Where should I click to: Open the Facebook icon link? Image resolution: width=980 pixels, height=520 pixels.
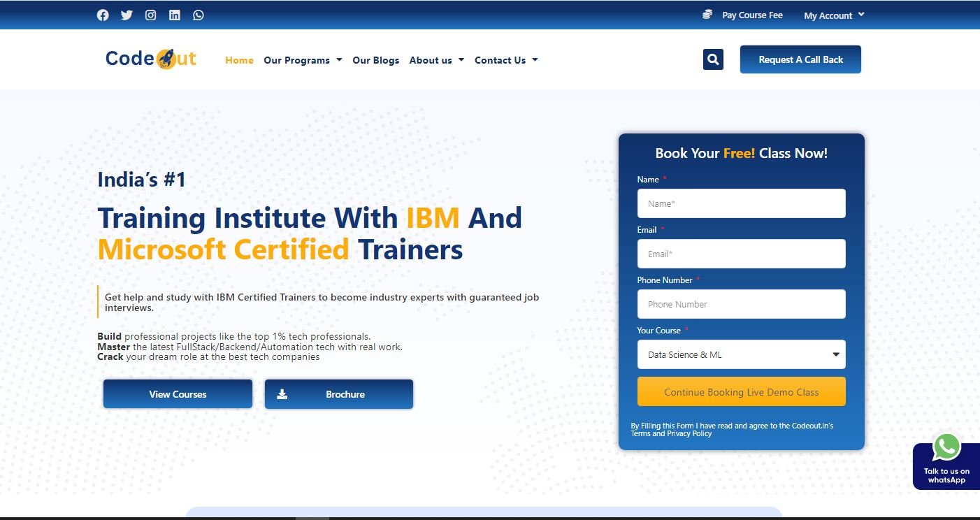[x=103, y=15]
